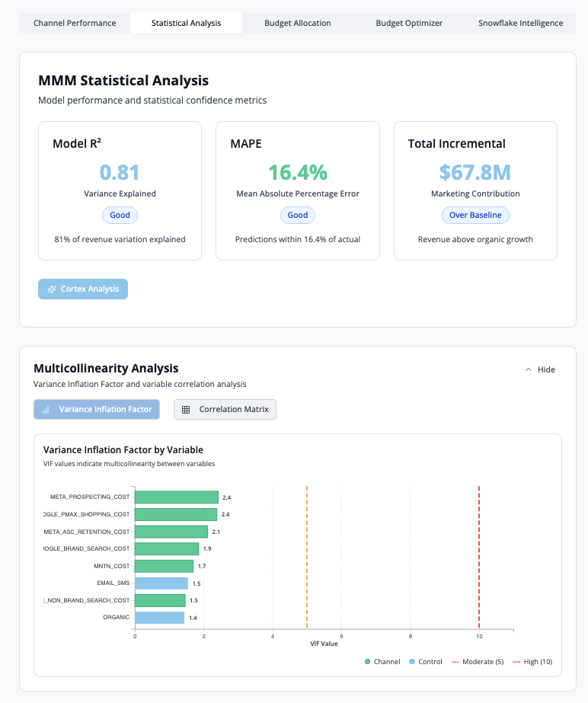Click the orange Moderate (5) legend marker
This screenshot has width=588, height=703.
coord(457,662)
